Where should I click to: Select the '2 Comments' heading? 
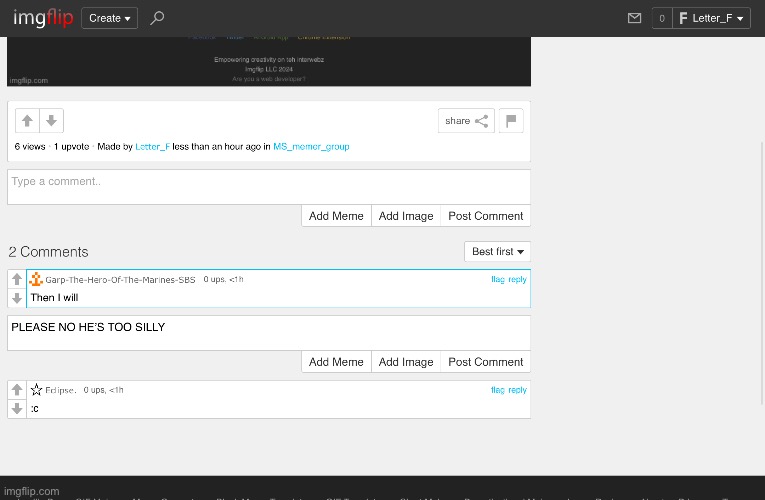click(48, 252)
